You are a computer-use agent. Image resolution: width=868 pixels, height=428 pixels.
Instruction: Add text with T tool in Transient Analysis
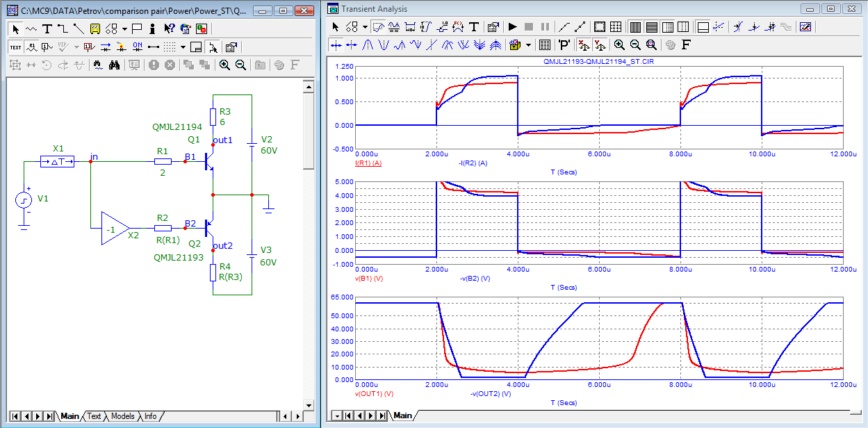pyautogui.click(x=475, y=27)
